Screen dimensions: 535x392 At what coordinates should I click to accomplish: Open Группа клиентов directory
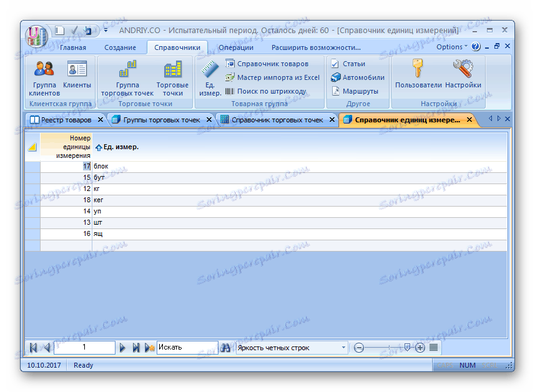pyautogui.click(x=44, y=79)
